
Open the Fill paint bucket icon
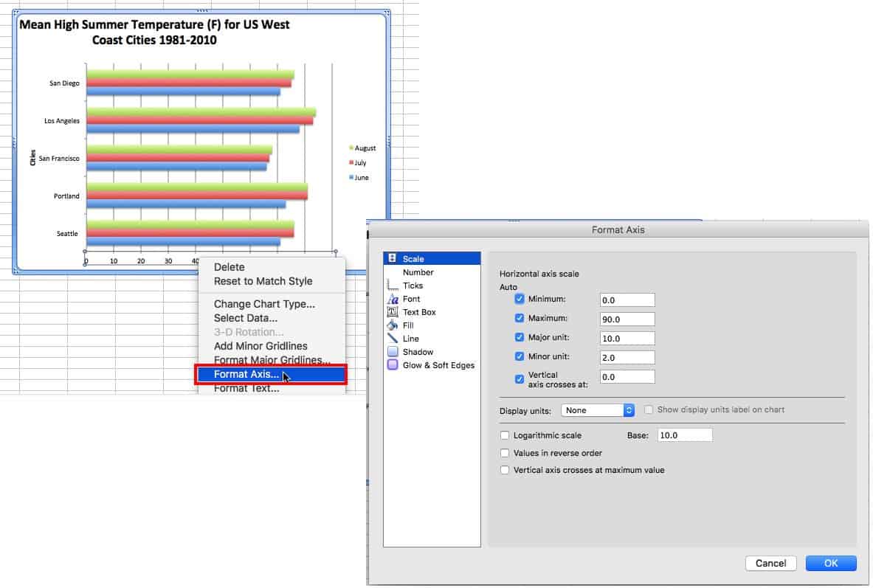[392, 325]
